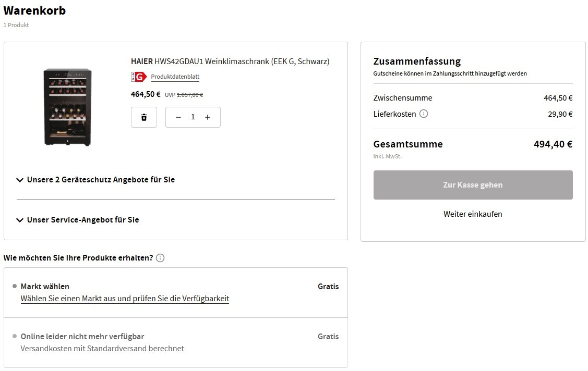Open the Produktdatenblatt link
This screenshot has height=371, width=588.
(x=175, y=77)
